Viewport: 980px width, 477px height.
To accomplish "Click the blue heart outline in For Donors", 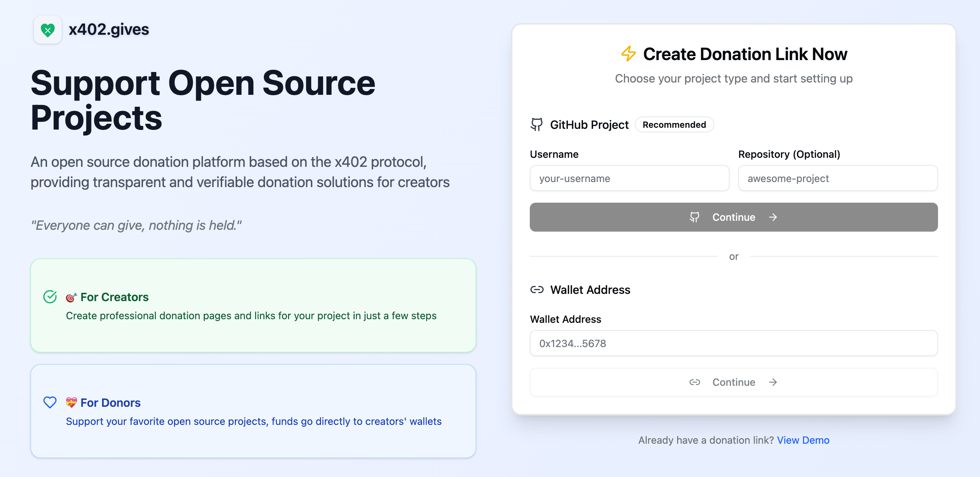I will [x=50, y=402].
